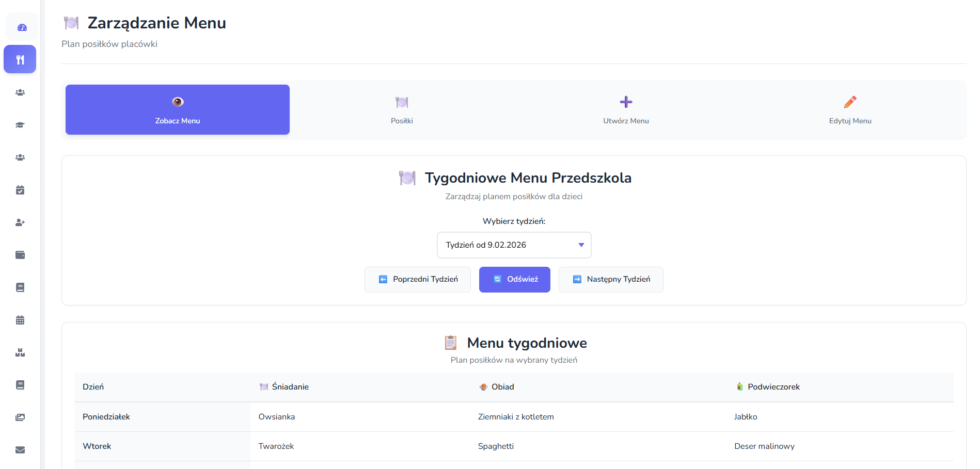This screenshot has width=980, height=469.
Task: Click the Spaghetti cell in Wtorek row
Action: [496, 446]
